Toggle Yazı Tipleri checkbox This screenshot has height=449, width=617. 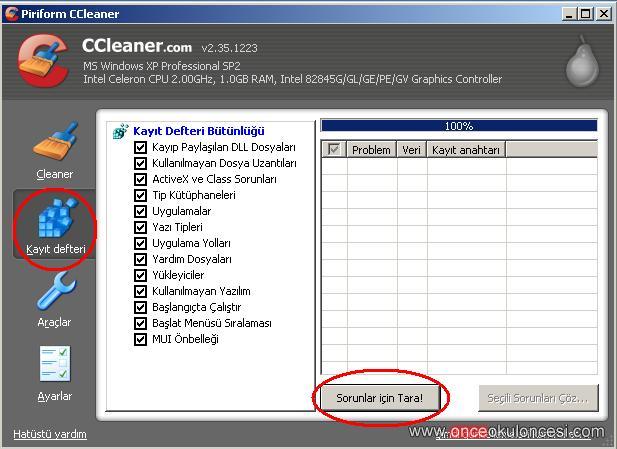point(140,227)
